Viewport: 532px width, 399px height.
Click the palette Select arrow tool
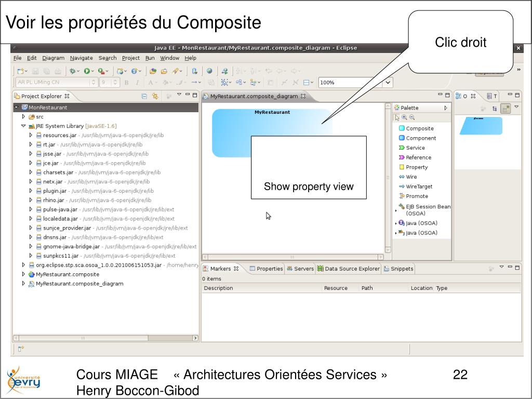click(397, 117)
